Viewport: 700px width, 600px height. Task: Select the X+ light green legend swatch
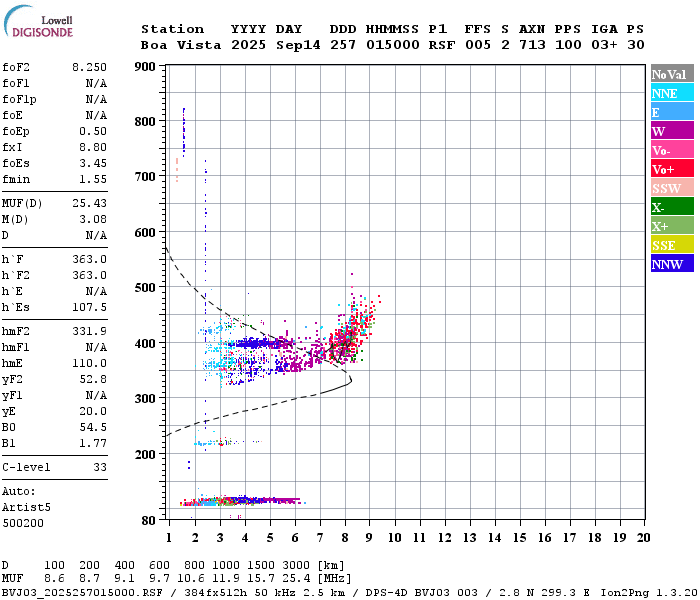(x=672, y=225)
